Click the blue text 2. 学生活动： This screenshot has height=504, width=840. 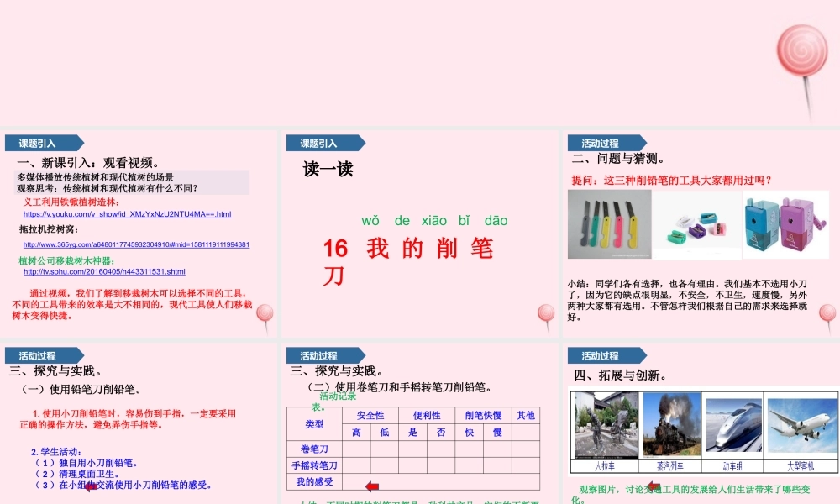pos(56,452)
